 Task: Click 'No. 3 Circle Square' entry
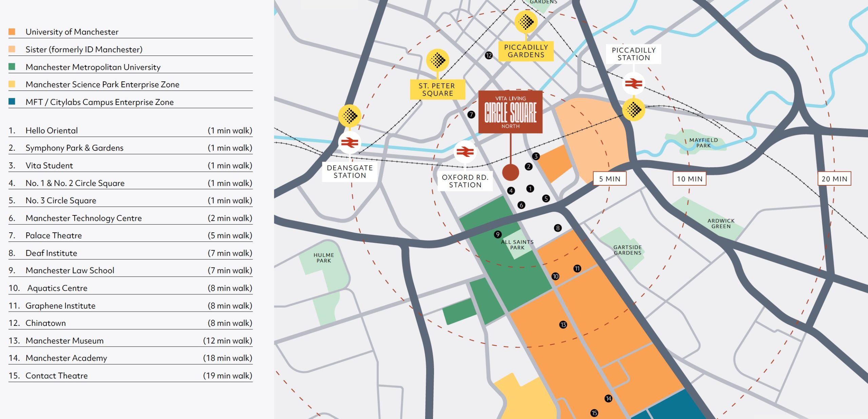click(x=61, y=201)
